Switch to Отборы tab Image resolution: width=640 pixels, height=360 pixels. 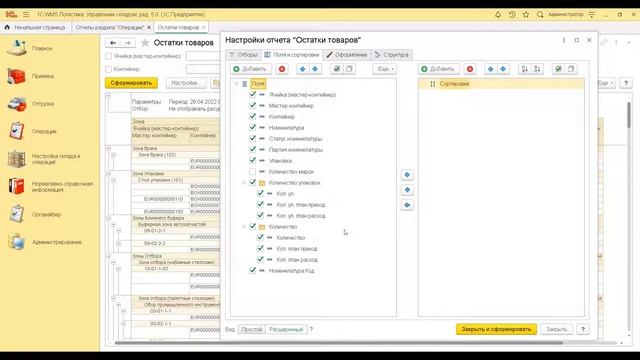pyautogui.click(x=243, y=55)
